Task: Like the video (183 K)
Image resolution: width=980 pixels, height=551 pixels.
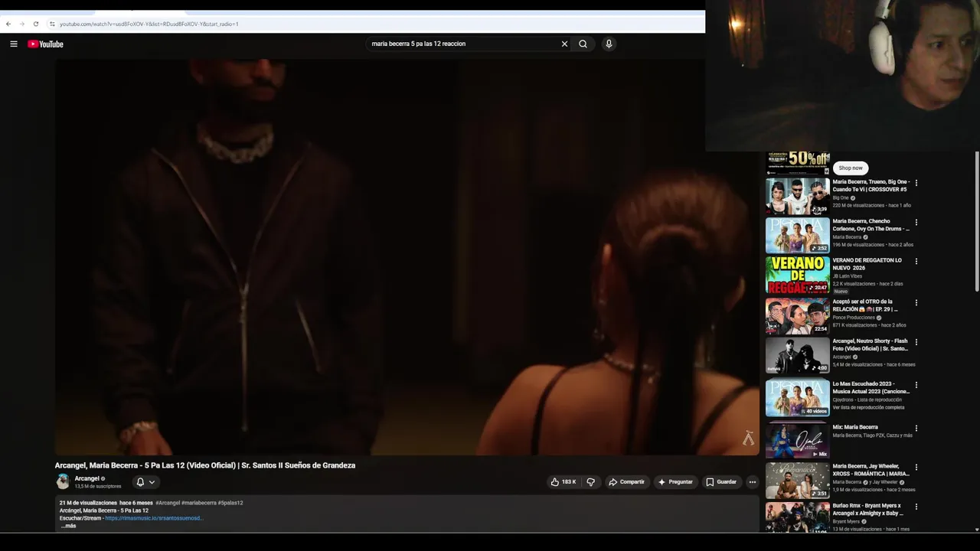Action: click(x=563, y=482)
